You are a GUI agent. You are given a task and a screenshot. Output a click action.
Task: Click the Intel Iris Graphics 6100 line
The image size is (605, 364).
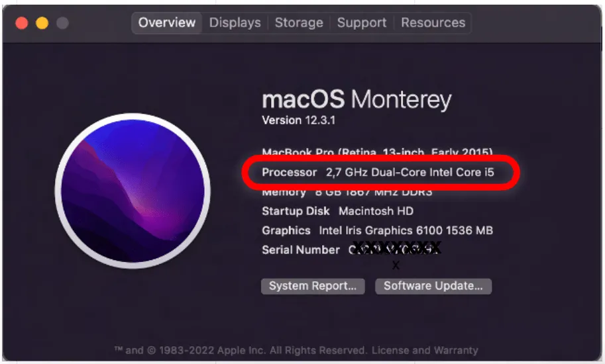(377, 230)
